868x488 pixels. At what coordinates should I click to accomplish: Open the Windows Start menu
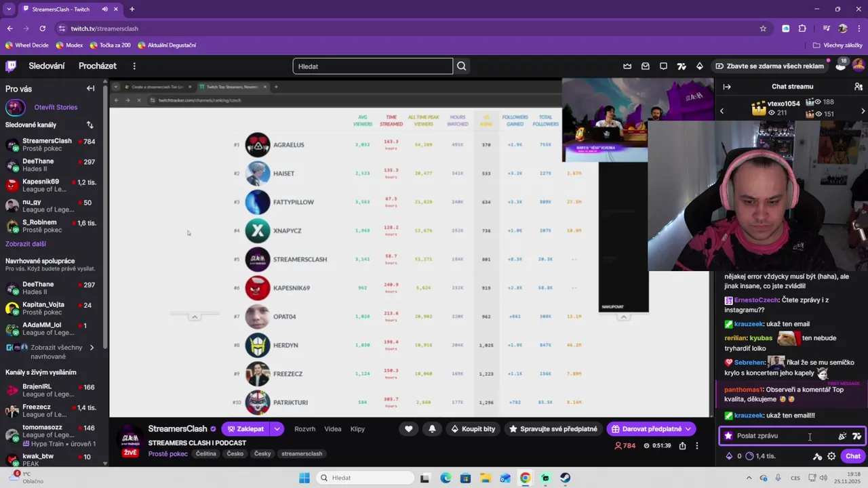[304, 478]
